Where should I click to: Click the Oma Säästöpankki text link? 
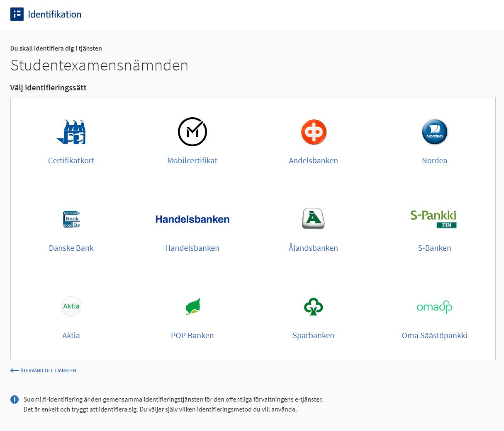click(435, 336)
